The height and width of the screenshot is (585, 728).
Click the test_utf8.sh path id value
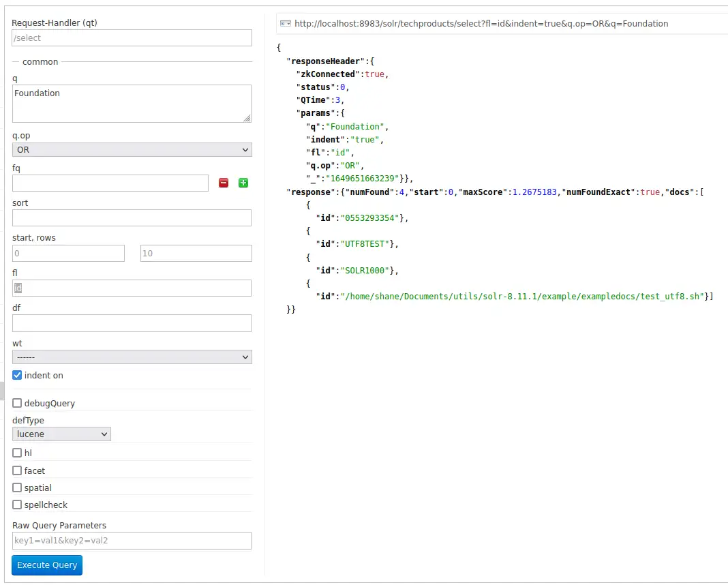(522, 296)
